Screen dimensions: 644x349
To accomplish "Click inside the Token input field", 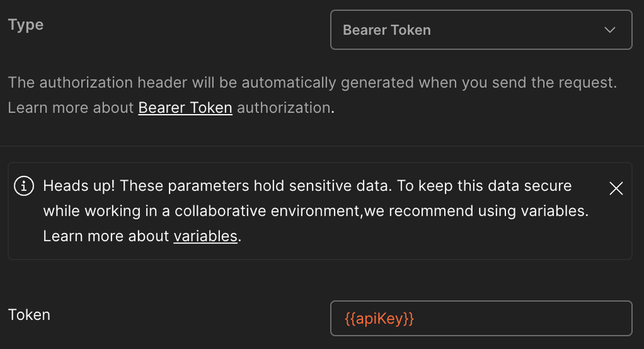I will pyautogui.click(x=480, y=318).
